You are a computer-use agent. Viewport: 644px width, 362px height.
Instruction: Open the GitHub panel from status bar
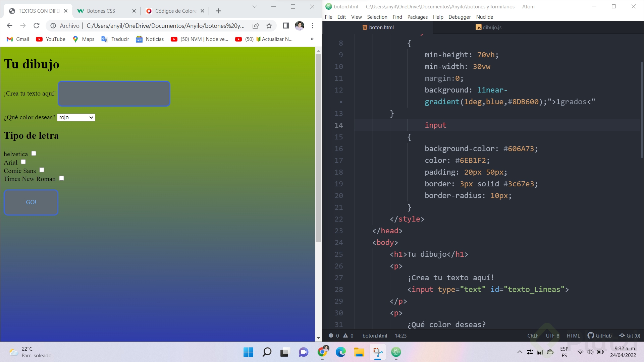(x=599, y=336)
